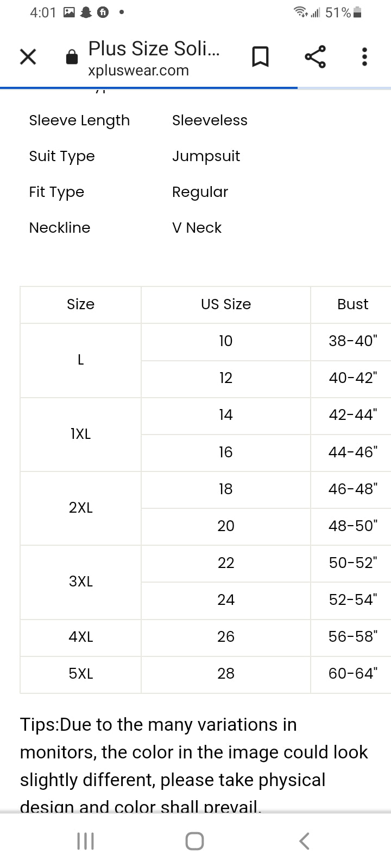The width and height of the screenshot is (391, 868).
Task: Bookmark this page
Action: coord(260,56)
